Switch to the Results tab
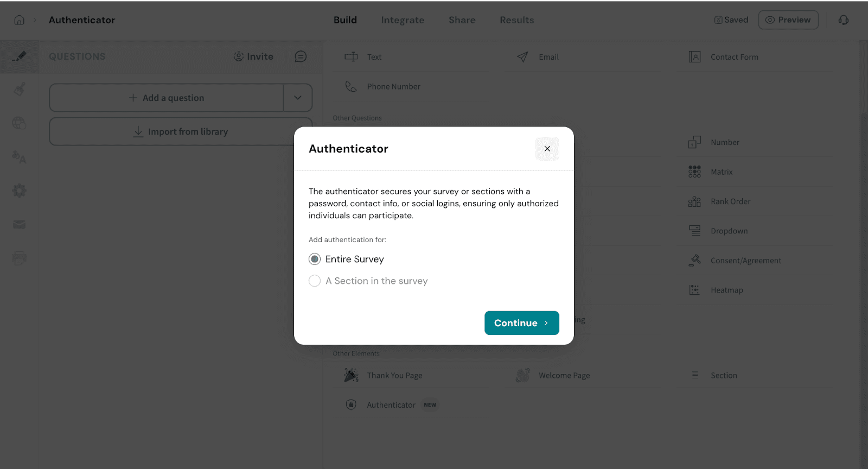The width and height of the screenshot is (868, 469). tap(516, 20)
